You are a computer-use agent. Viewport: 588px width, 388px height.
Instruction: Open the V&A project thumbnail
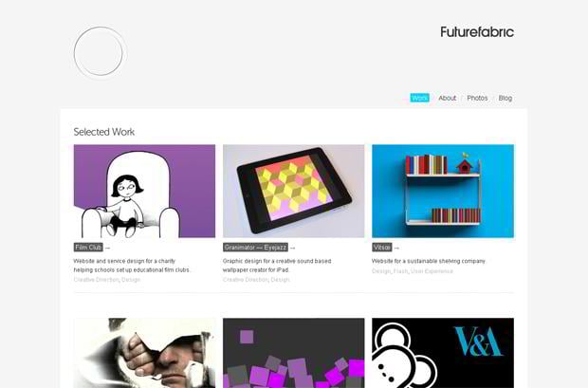coord(443,353)
